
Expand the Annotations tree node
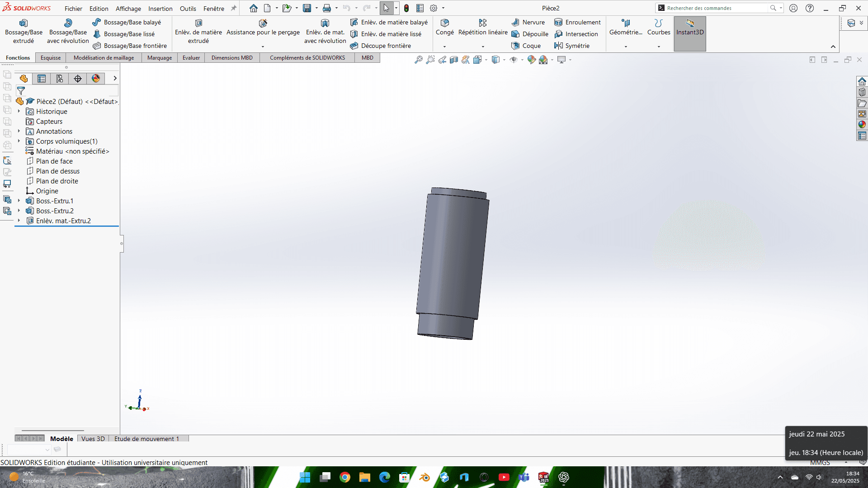coord(19,131)
